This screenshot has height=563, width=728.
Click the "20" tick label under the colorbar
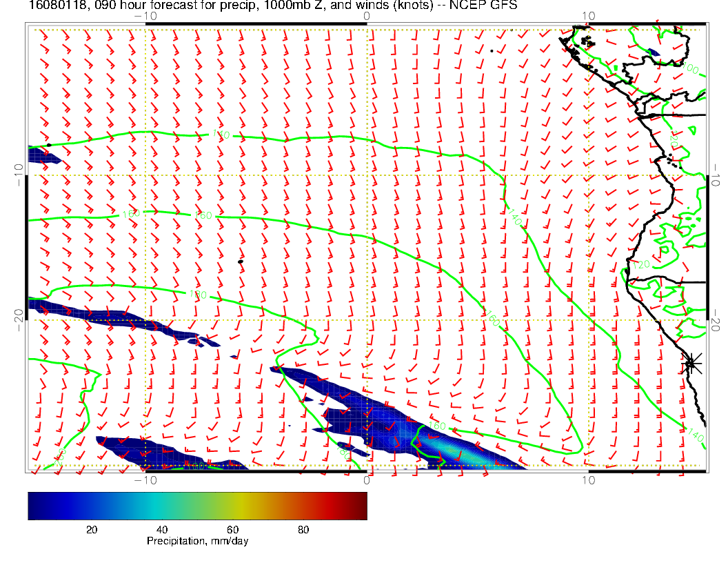92,530
